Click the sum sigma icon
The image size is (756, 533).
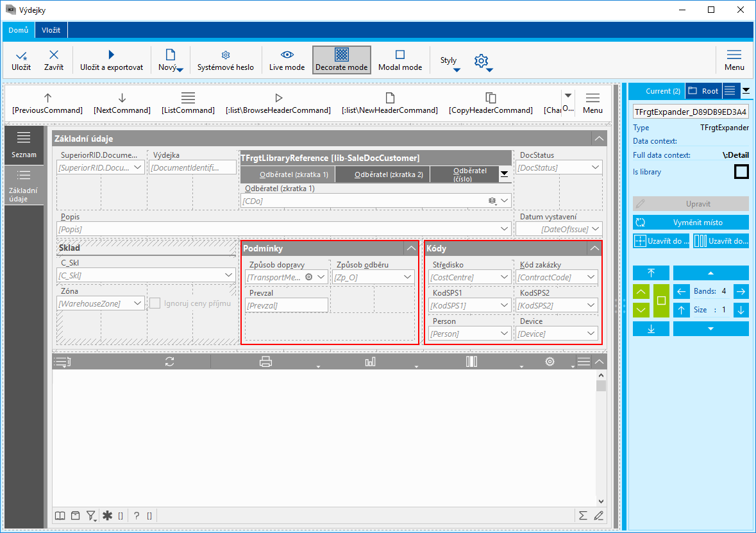(583, 516)
